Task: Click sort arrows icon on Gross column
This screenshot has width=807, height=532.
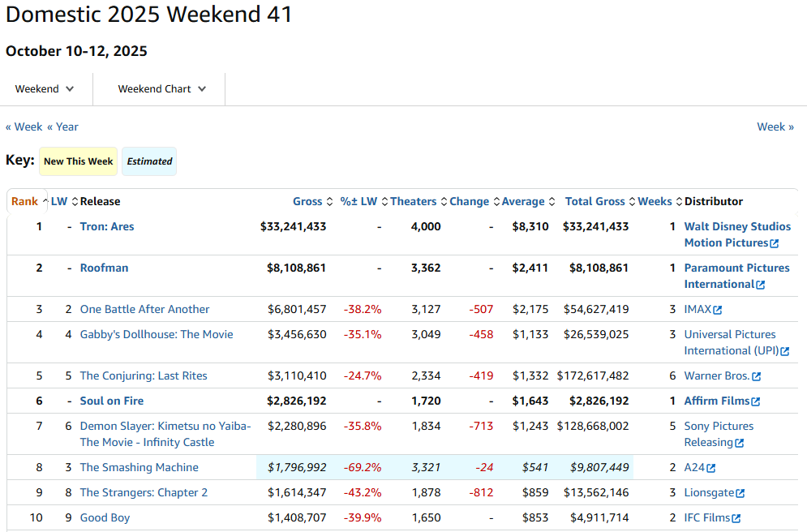Action: 330,202
